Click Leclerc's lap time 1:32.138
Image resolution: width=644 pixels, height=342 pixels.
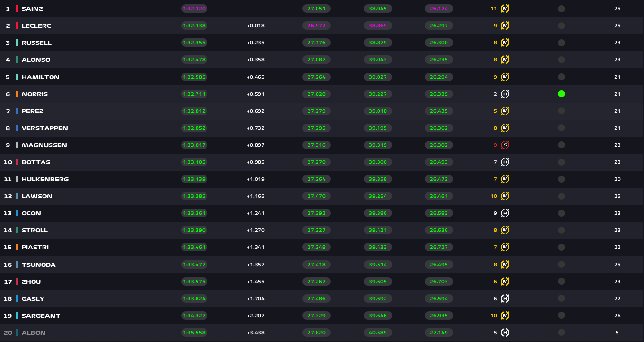[x=194, y=26]
